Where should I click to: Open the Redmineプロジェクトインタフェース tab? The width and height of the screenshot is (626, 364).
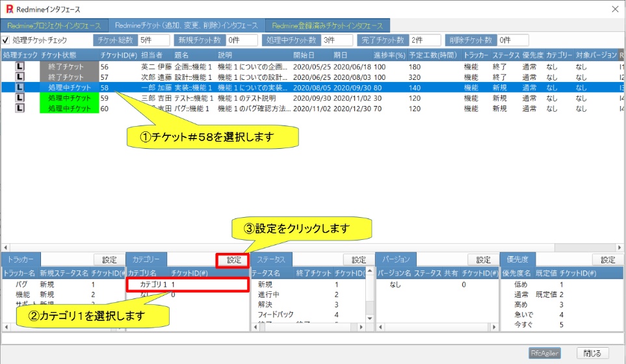(55, 25)
